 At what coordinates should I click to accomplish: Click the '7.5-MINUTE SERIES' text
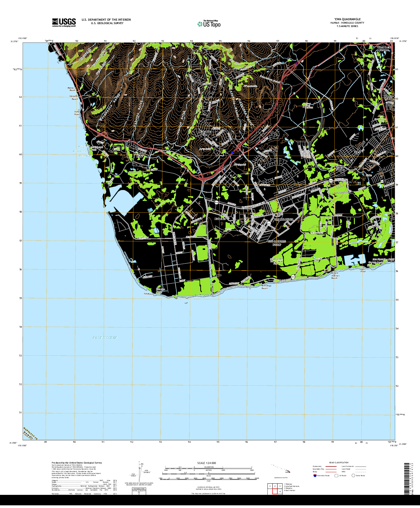[347, 26]
